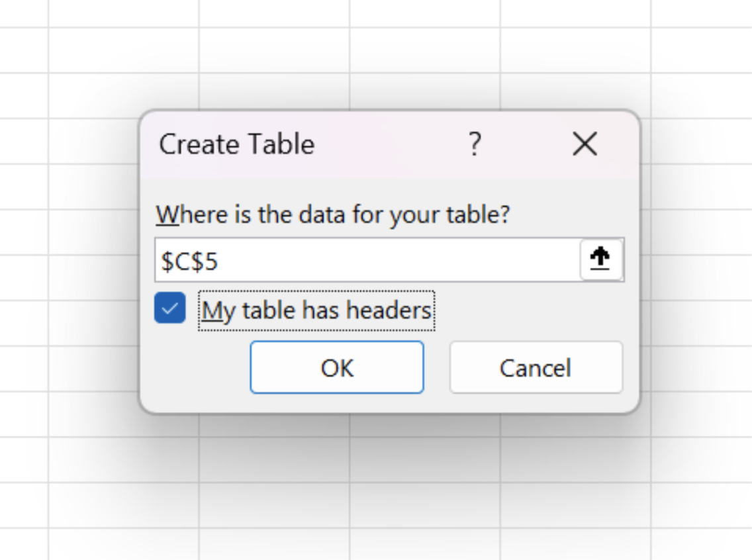
Task: Click the question mark Help icon
Action: [x=474, y=144]
